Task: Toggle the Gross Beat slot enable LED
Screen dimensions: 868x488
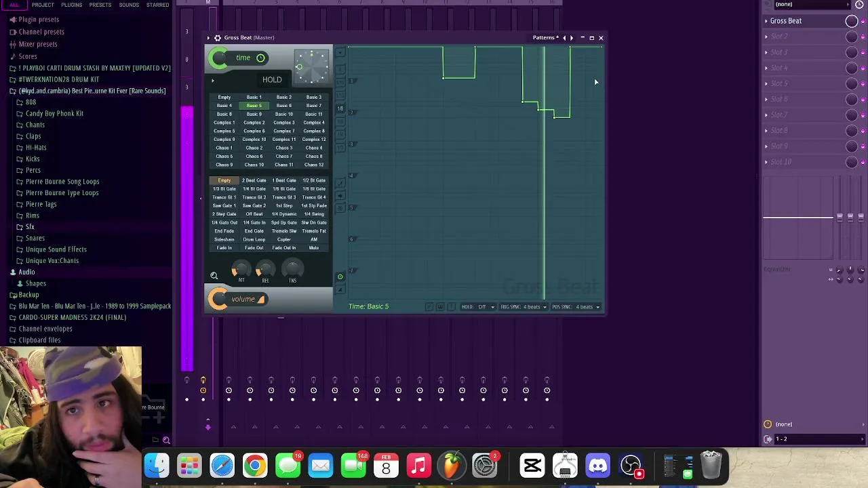Action: point(863,21)
